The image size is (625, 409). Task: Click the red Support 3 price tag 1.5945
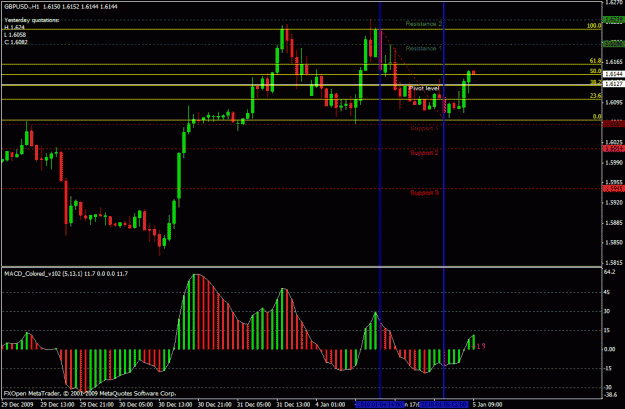(614, 189)
